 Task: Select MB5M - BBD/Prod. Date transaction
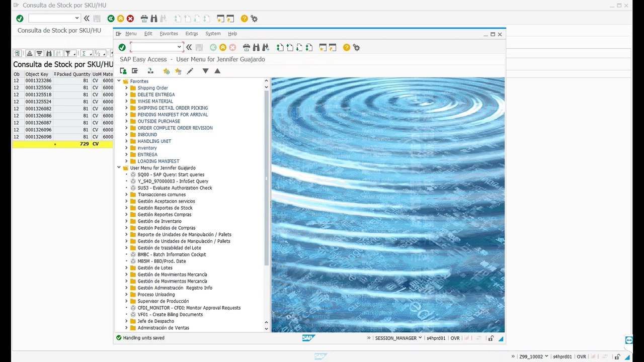click(x=162, y=261)
